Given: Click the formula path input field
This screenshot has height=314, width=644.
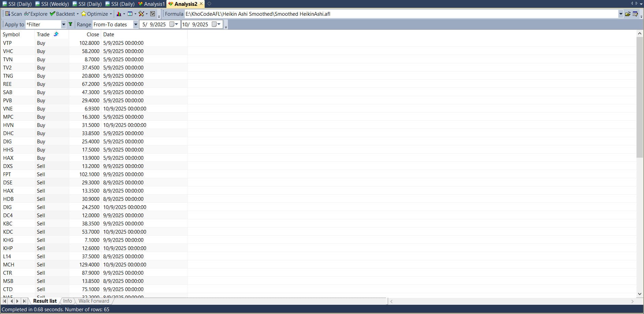Looking at the screenshot, I should pos(401,14).
